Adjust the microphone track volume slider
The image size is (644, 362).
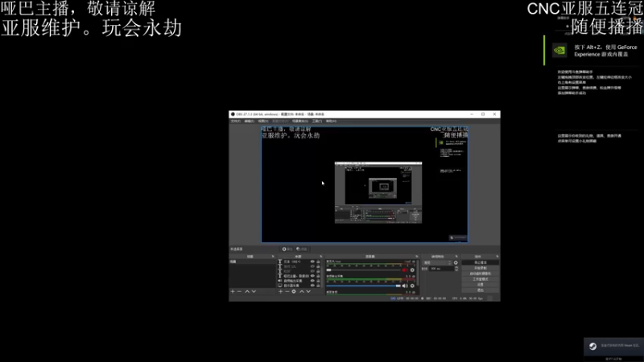point(363,270)
